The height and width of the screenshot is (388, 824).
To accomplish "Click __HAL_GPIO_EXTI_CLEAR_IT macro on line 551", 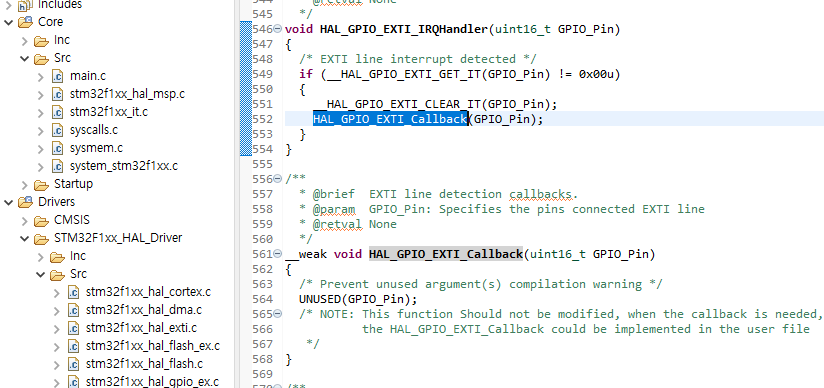I will (397, 104).
